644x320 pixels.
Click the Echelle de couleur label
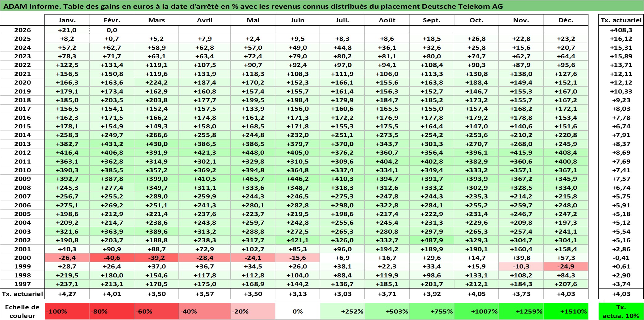[x=23, y=311]
